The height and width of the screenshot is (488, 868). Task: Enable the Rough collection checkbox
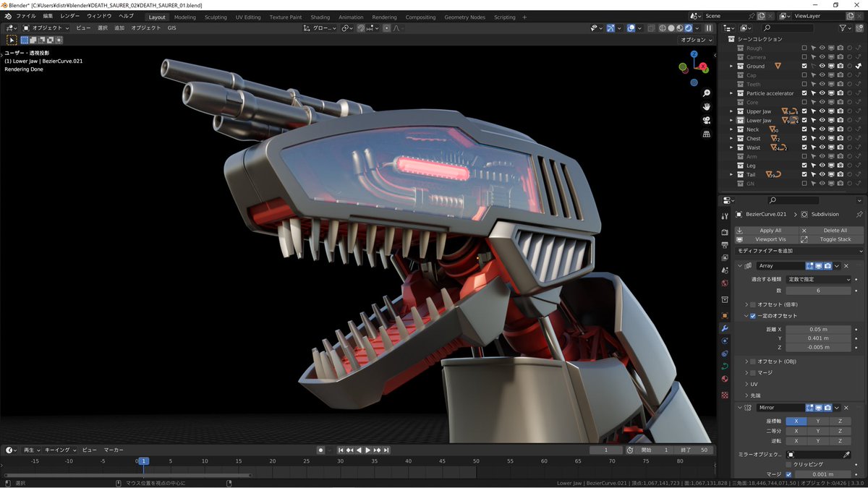coord(804,48)
